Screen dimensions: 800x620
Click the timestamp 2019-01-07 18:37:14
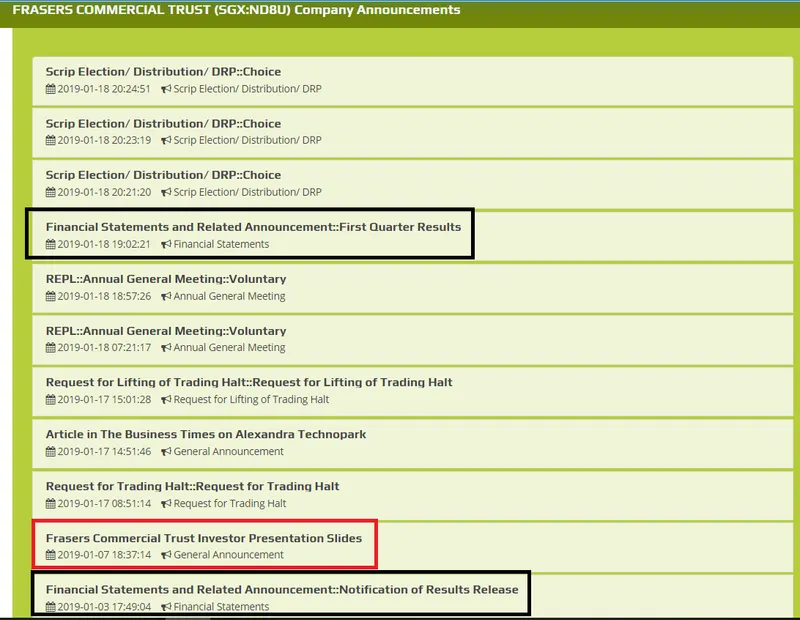[x=104, y=555]
